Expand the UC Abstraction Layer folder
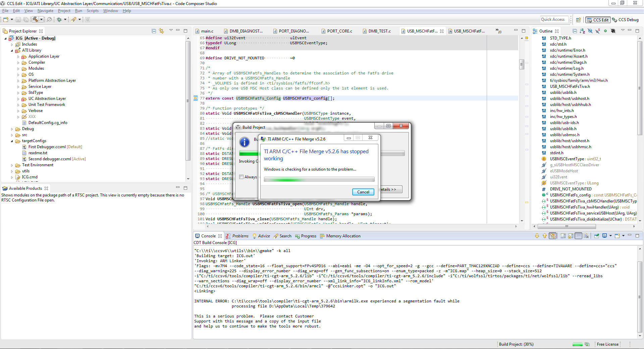This screenshot has width=644, height=349. [x=18, y=99]
